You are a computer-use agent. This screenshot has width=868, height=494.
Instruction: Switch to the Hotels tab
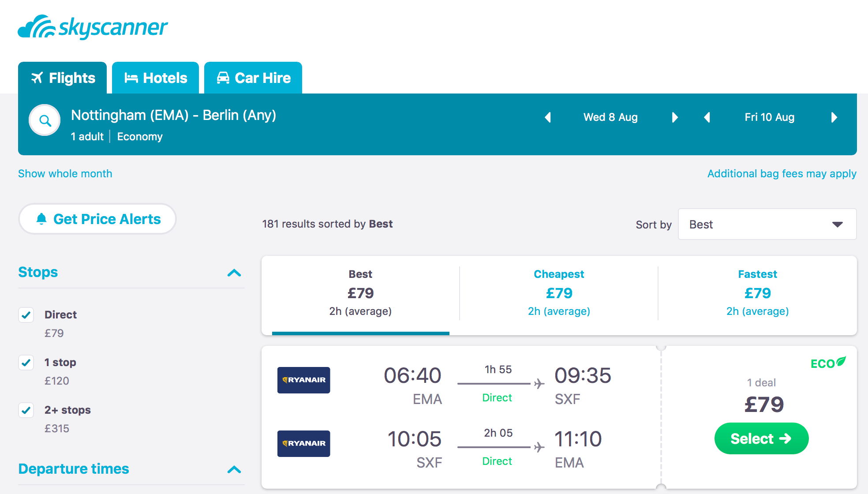click(x=155, y=78)
